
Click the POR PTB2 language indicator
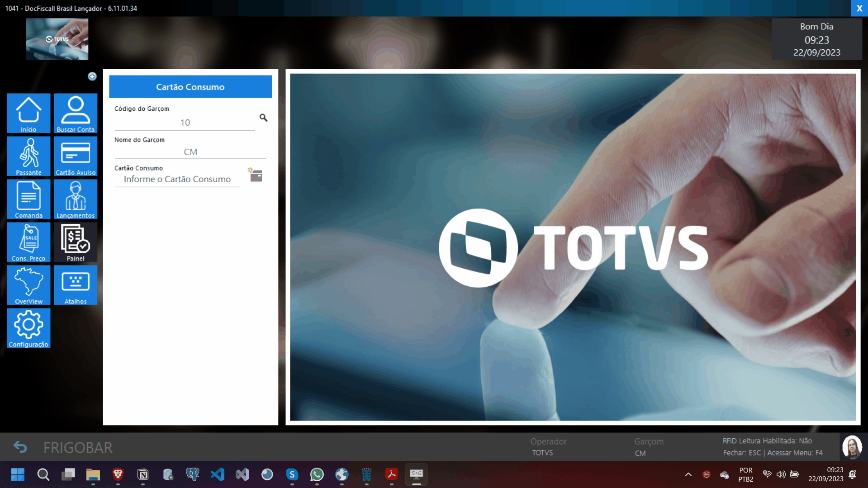coord(746,474)
